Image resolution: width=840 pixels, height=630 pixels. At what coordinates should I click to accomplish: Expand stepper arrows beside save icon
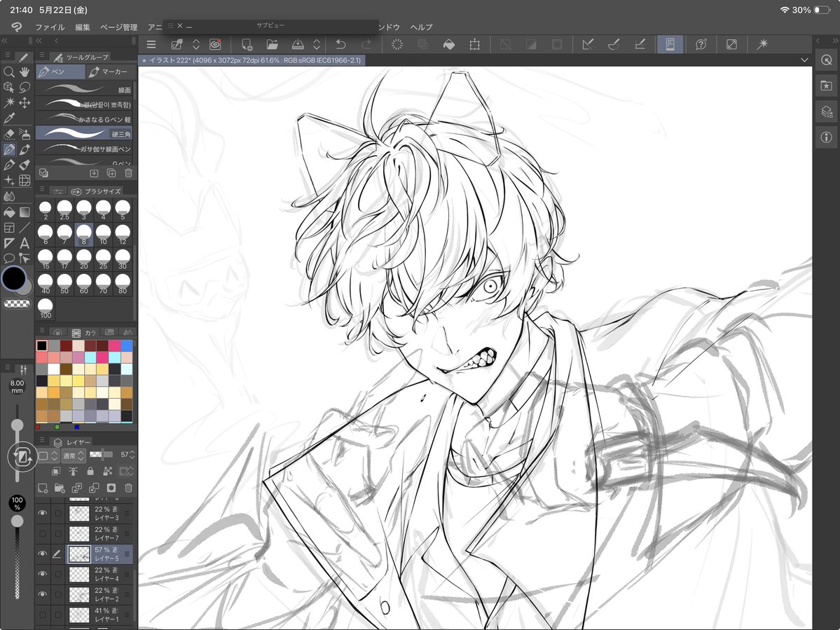click(317, 44)
